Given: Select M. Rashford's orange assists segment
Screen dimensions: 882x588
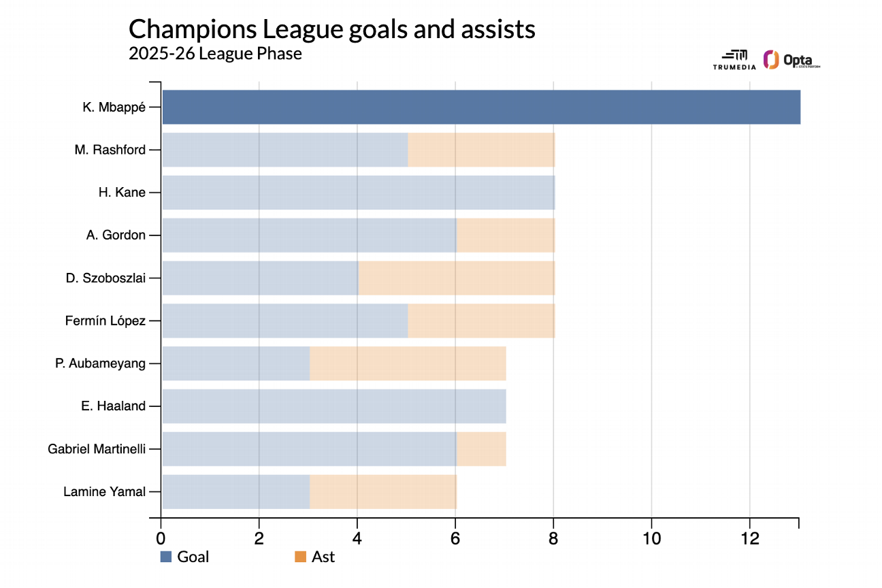Looking at the screenshot, I should [x=481, y=150].
